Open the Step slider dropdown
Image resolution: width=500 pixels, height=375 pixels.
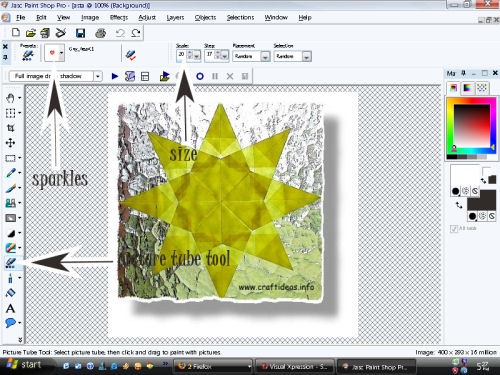(x=225, y=56)
